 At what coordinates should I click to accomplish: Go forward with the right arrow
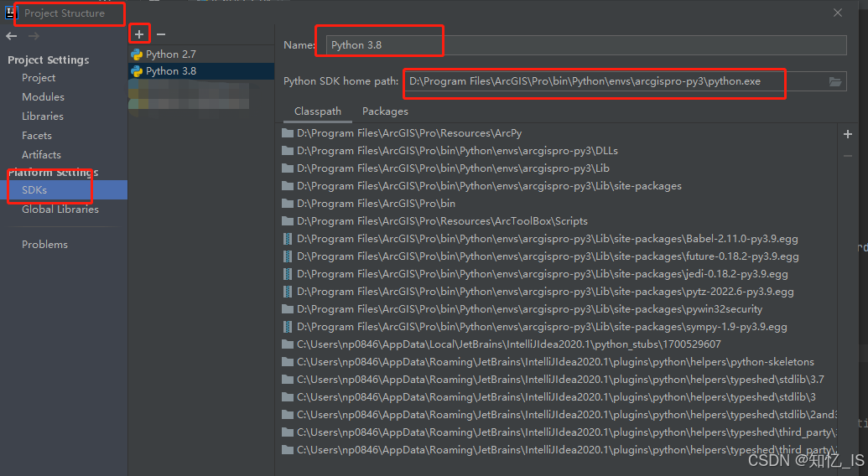[x=34, y=36]
